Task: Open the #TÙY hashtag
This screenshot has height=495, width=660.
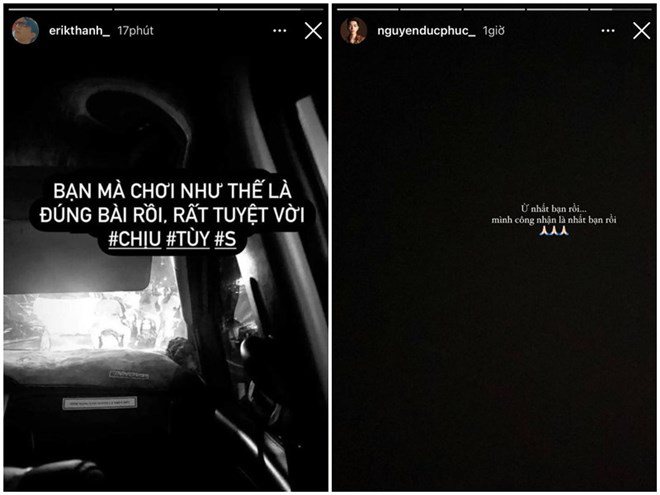Action: tap(188, 239)
